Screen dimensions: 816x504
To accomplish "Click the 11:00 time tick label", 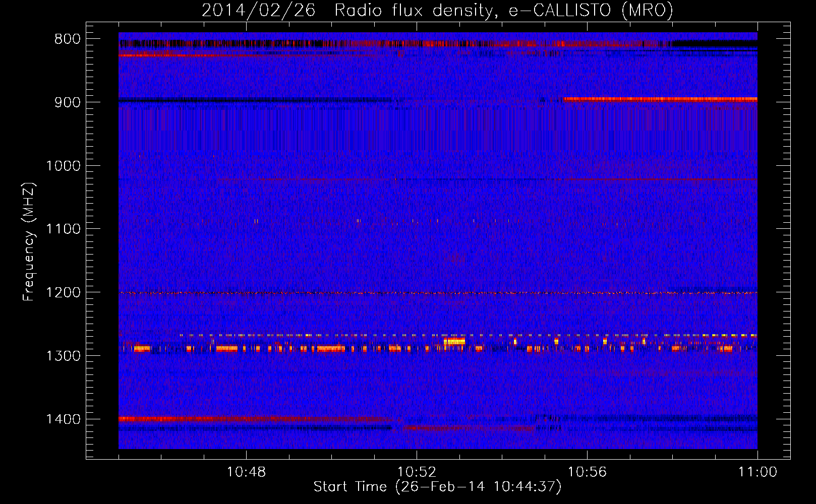I will (x=757, y=472).
